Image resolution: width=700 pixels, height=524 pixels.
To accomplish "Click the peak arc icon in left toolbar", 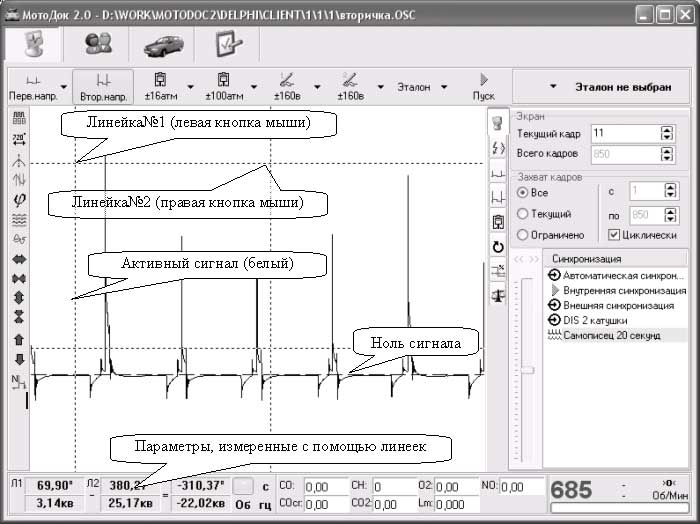I will 19,159.
